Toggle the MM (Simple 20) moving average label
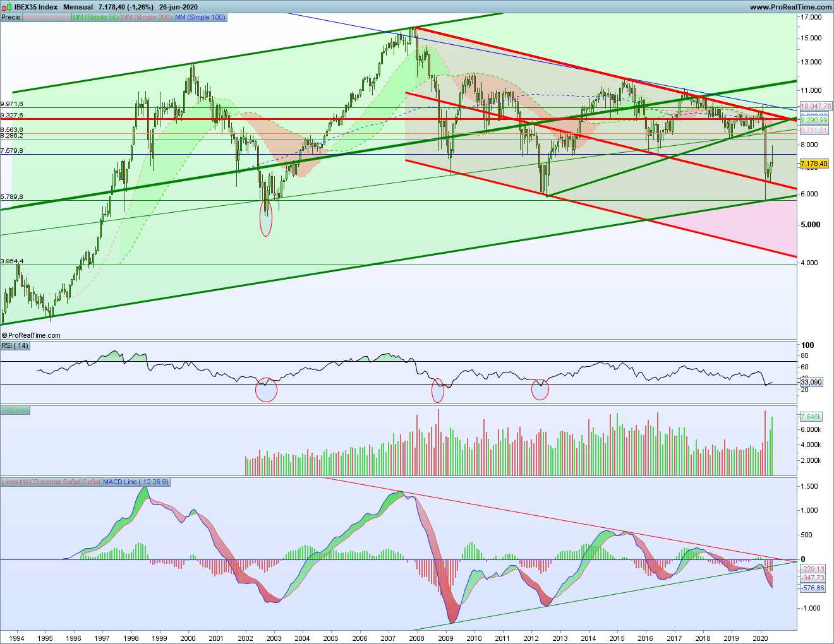Viewport: 834px width, 644px height. [x=47, y=17]
